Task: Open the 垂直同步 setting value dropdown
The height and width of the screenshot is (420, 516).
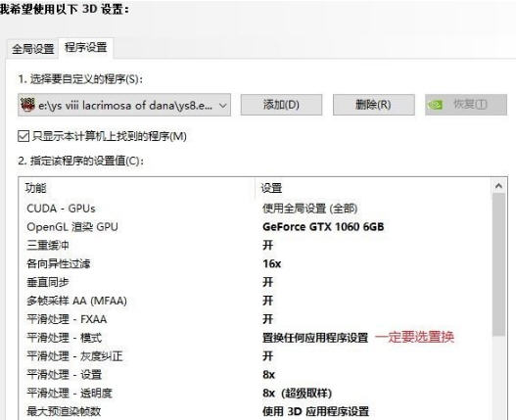Action: [268, 282]
